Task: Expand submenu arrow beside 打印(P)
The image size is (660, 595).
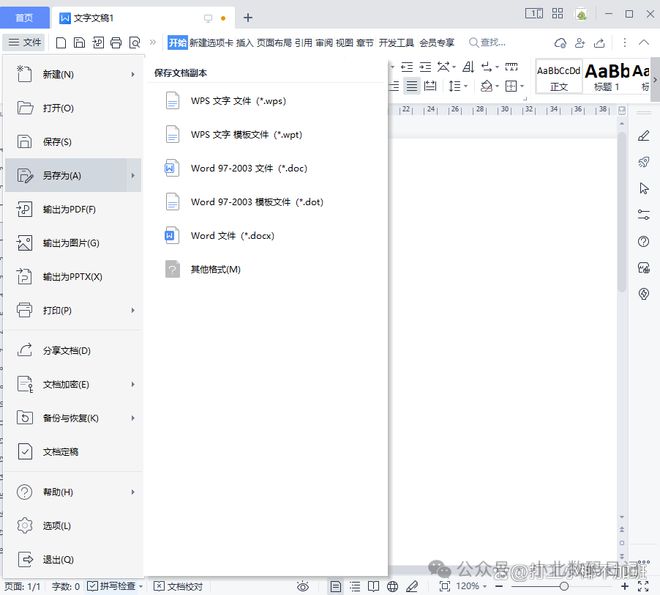Action: coord(133,310)
